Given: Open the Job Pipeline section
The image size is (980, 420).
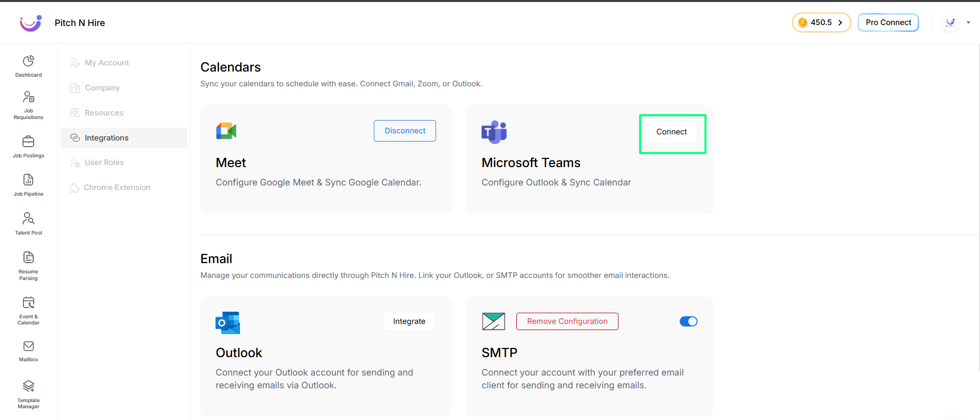Looking at the screenshot, I should (x=29, y=185).
